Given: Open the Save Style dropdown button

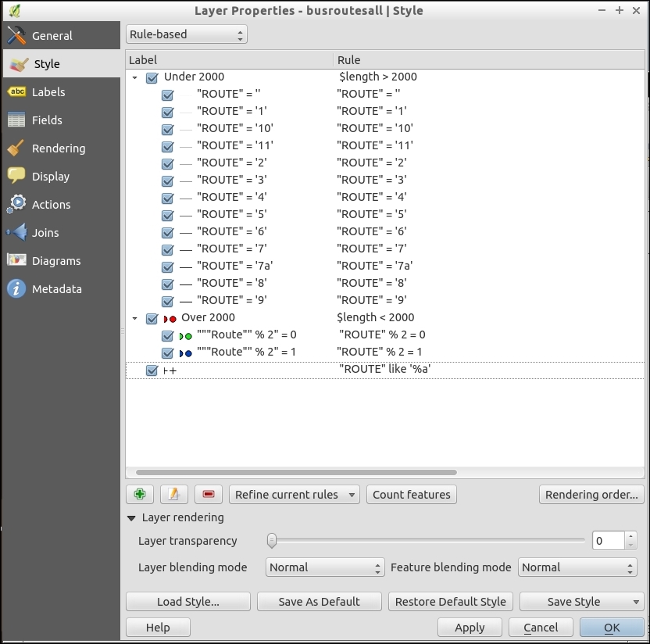Looking at the screenshot, I should coord(582,601).
